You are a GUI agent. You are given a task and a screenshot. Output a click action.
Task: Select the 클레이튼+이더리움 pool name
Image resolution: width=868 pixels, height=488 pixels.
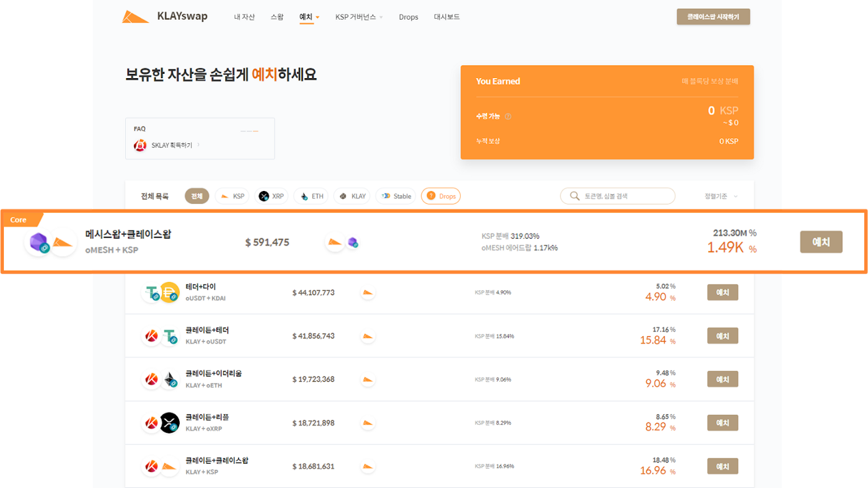point(213,373)
